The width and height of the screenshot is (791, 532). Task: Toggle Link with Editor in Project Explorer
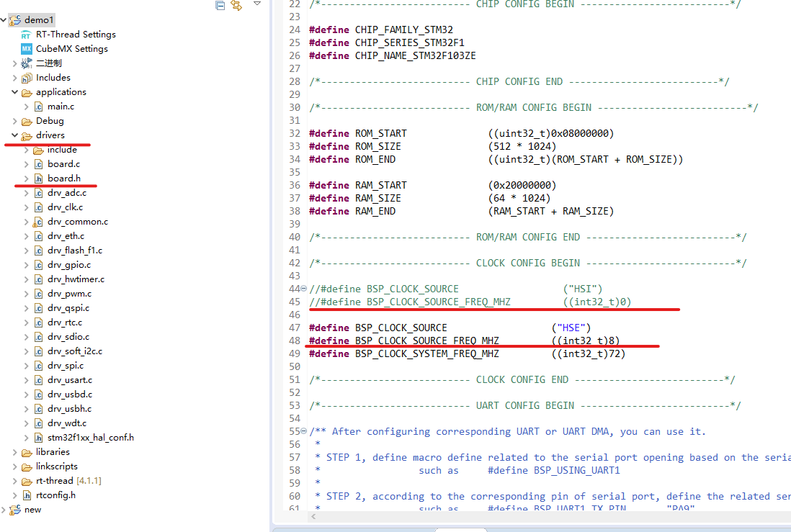(236, 5)
